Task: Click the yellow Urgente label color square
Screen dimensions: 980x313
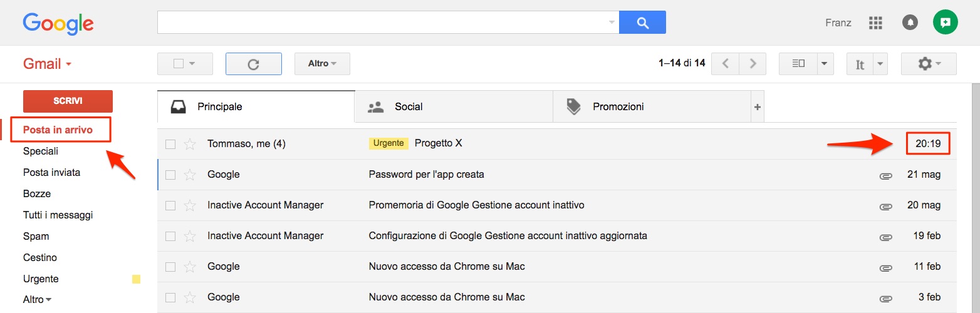Action: click(136, 279)
